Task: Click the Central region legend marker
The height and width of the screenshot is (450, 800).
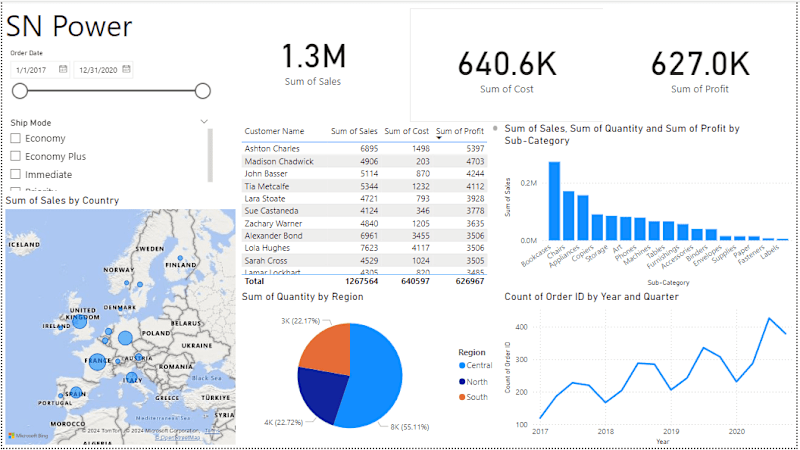Action: pyautogui.click(x=462, y=365)
